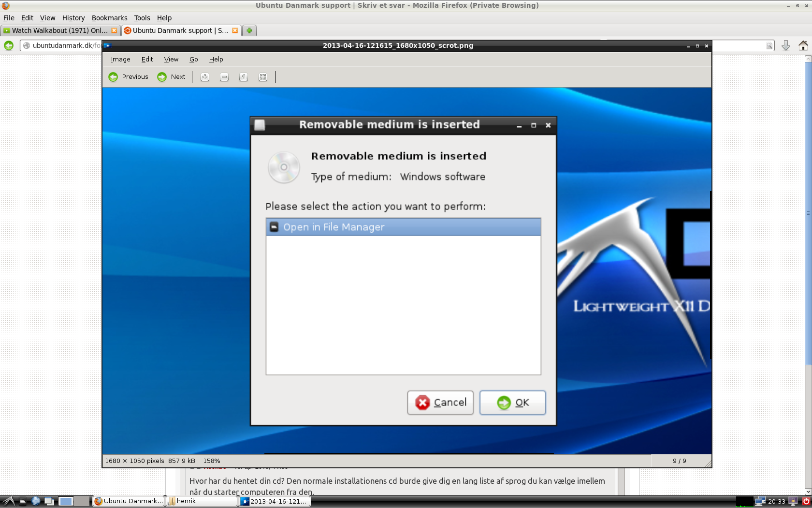
Task: Click the 9 / 9 image counter
Action: (x=679, y=461)
